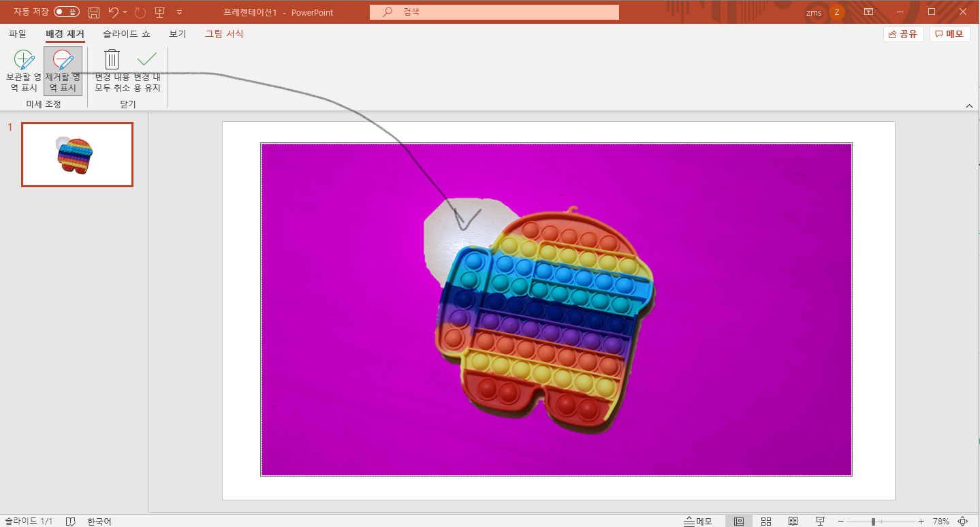Screen dimensions: 980x527
Task: Click the 공유 share button
Action: tap(904, 34)
